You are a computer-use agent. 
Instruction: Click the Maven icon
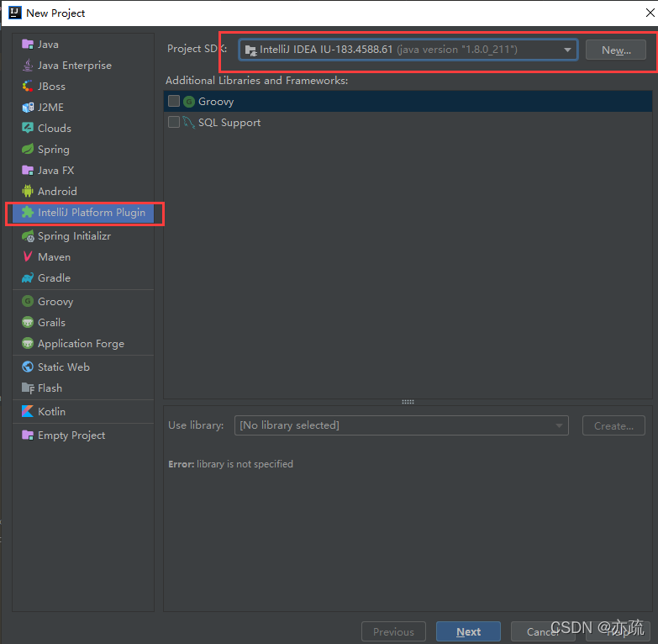pos(28,256)
